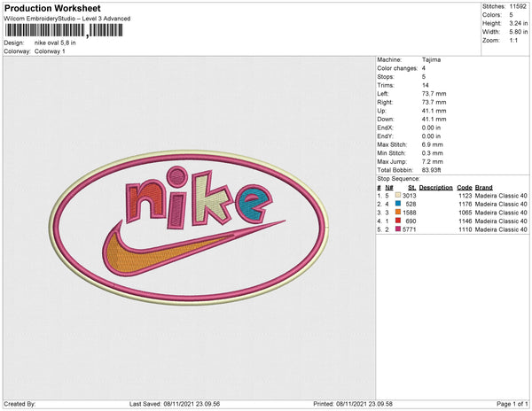Select the design name 'nike oval 5,8 in'

click(55, 43)
